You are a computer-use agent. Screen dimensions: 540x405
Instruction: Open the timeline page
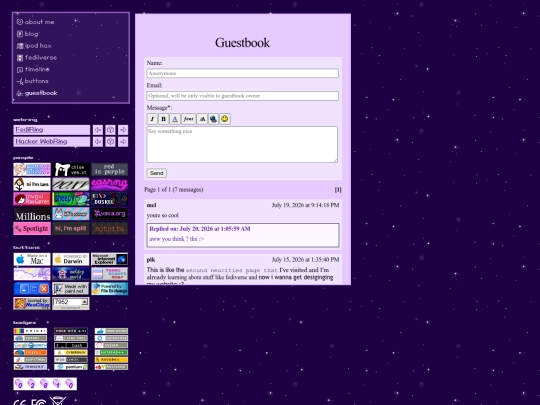point(33,69)
